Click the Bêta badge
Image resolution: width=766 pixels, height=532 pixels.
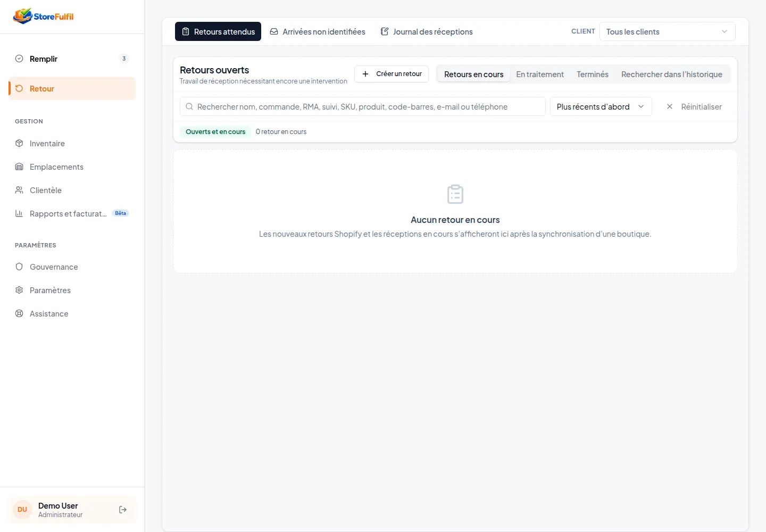point(121,213)
